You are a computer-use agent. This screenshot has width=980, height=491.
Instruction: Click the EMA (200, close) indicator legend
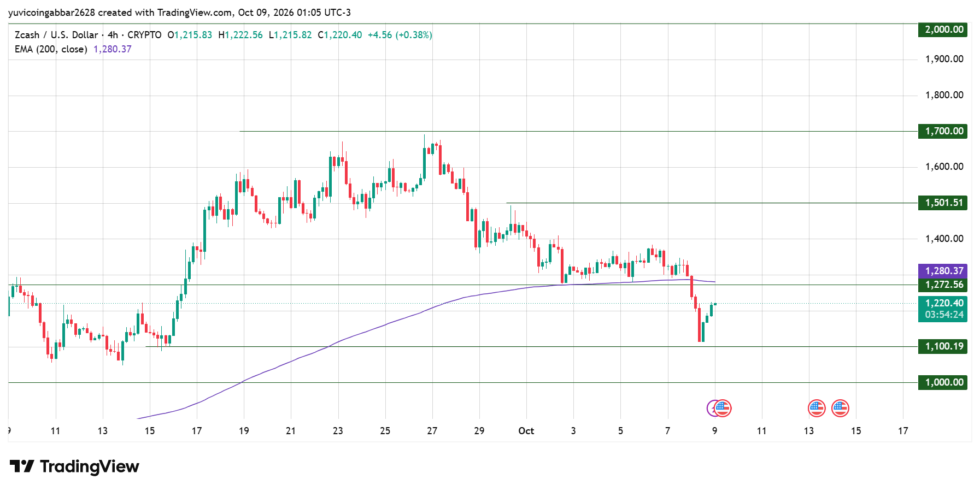point(51,49)
